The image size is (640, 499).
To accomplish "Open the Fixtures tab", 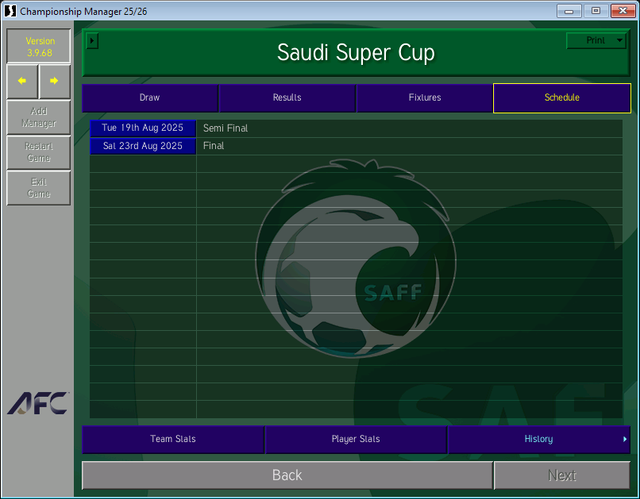I will [424, 98].
